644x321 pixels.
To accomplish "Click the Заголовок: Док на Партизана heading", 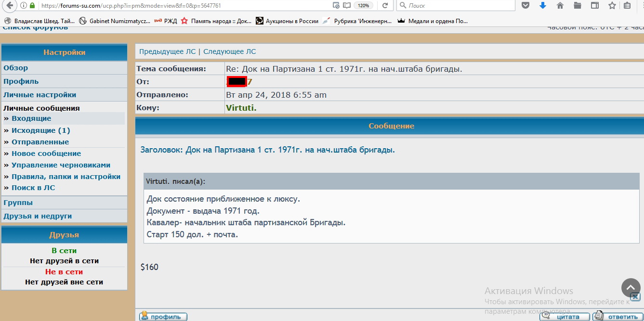I will click(x=268, y=150).
